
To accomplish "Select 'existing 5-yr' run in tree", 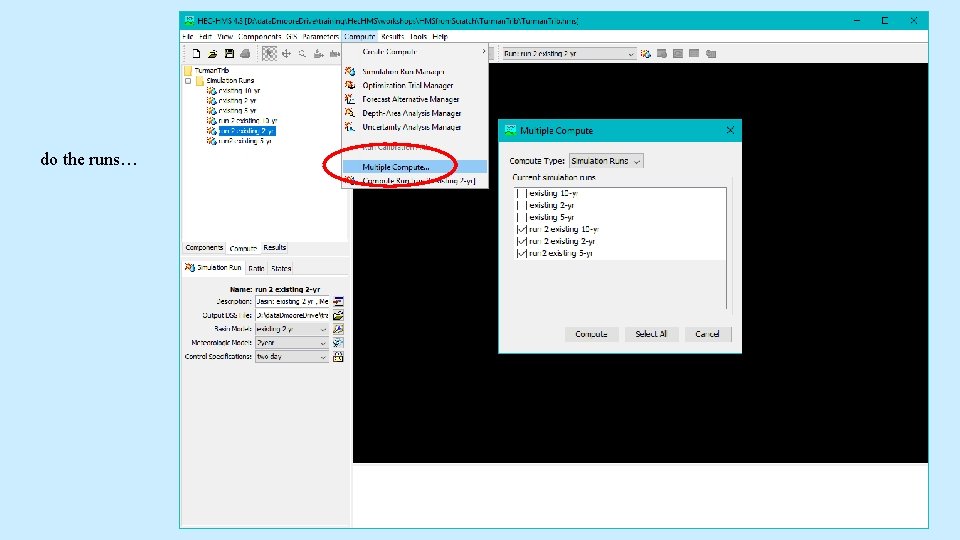I will (237, 111).
